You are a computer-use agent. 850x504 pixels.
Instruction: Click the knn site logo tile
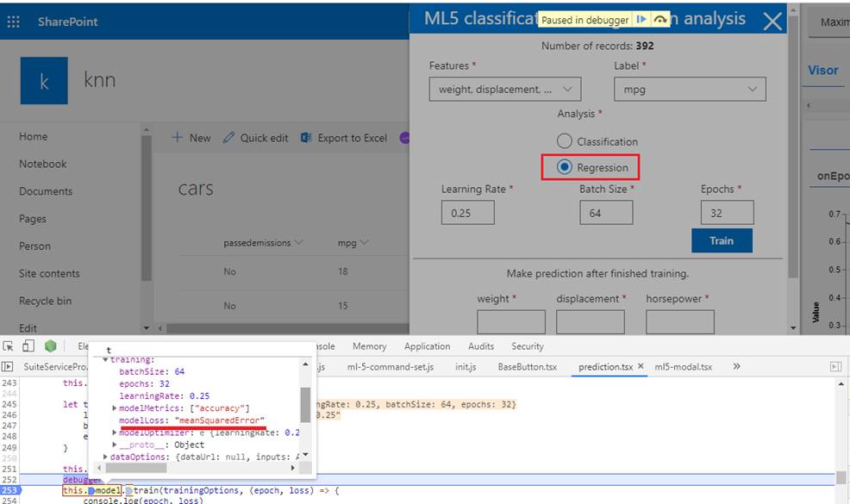[44, 81]
